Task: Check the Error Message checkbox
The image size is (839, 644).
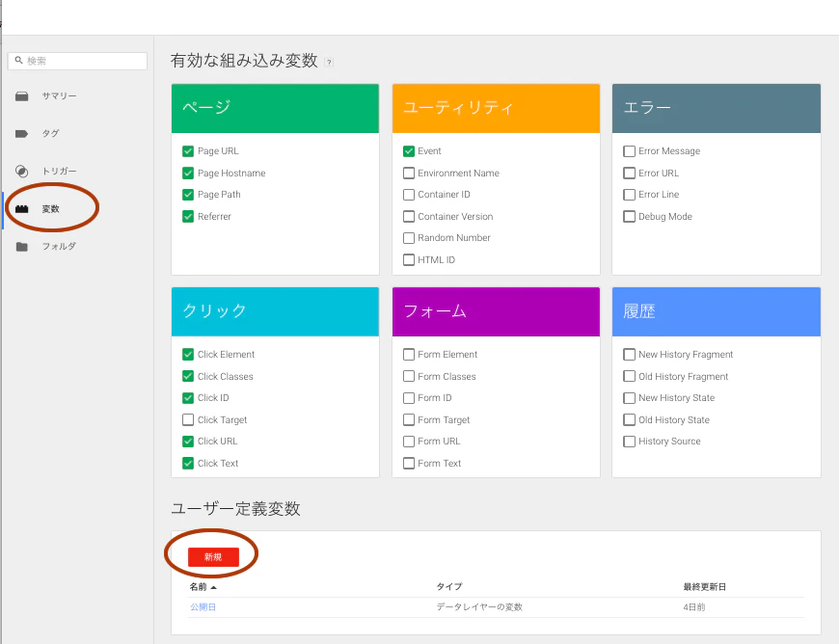Action: pos(629,151)
